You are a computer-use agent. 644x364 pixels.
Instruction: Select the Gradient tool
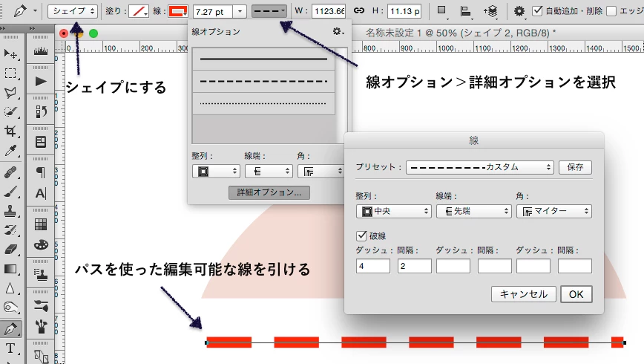pyautogui.click(x=10, y=270)
